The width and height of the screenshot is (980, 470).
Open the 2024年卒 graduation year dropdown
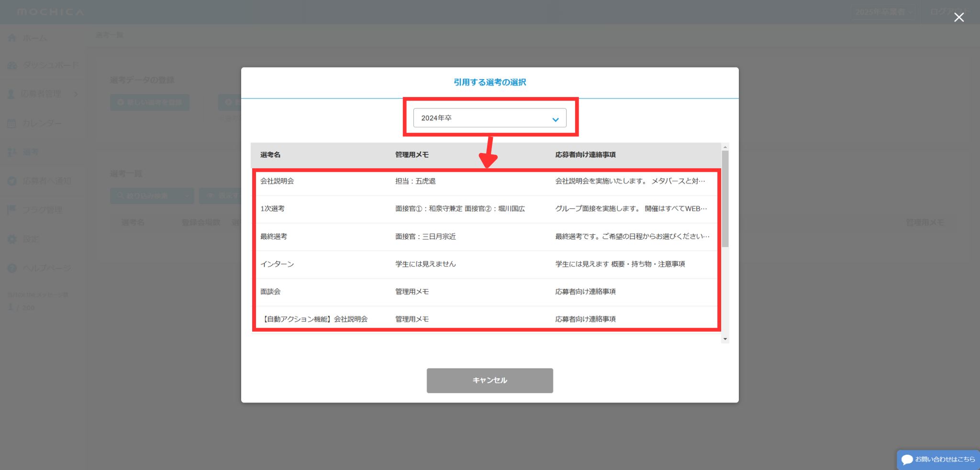[x=490, y=118]
